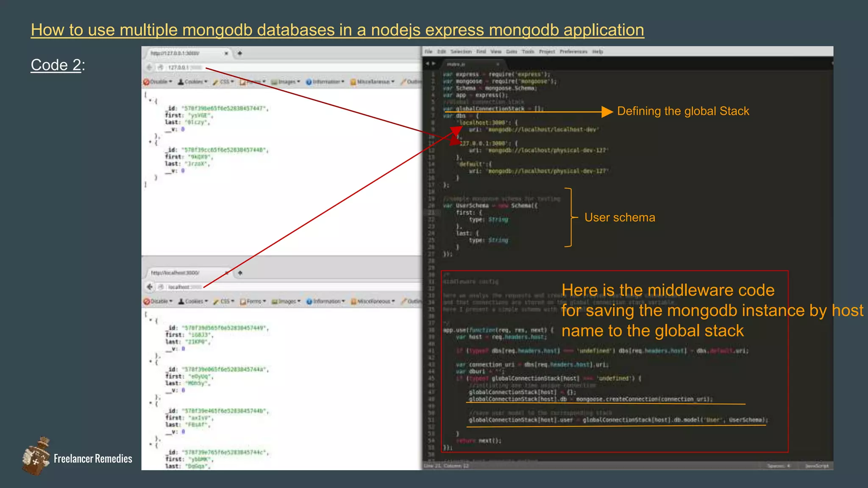Open the Project menu in the code editor
The image size is (868, 488).
point(547,52)
